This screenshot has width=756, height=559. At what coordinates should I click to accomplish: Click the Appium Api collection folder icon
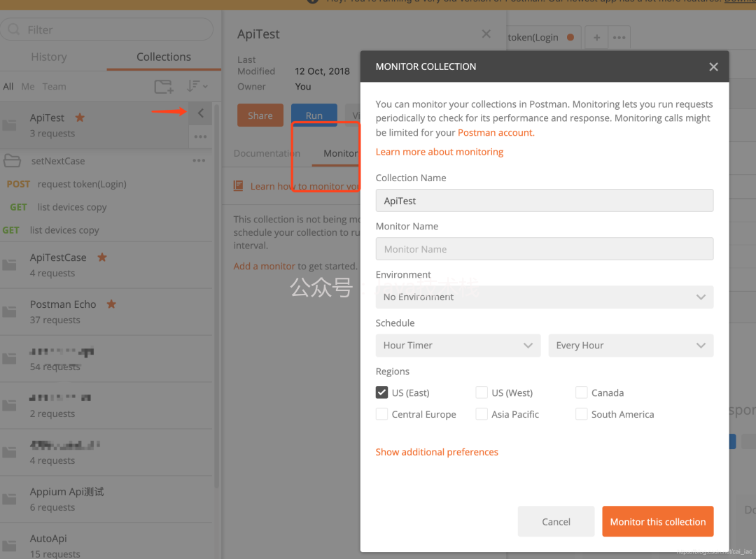[x=9, y=499]
